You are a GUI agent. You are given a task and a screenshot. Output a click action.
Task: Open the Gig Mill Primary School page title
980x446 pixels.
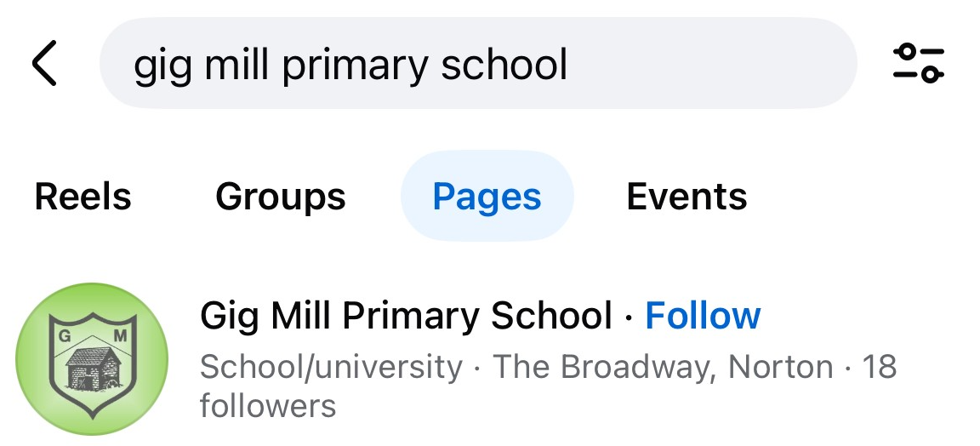pyautogui.click(x=406, y=316)
